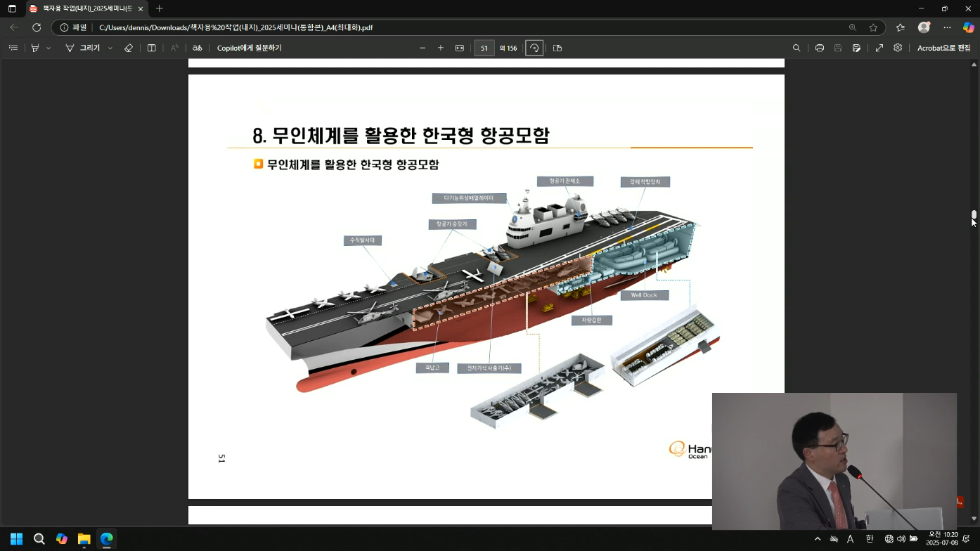980x551 pixels.
Task: Toggle fit to width view
Action: coord(460,48)
